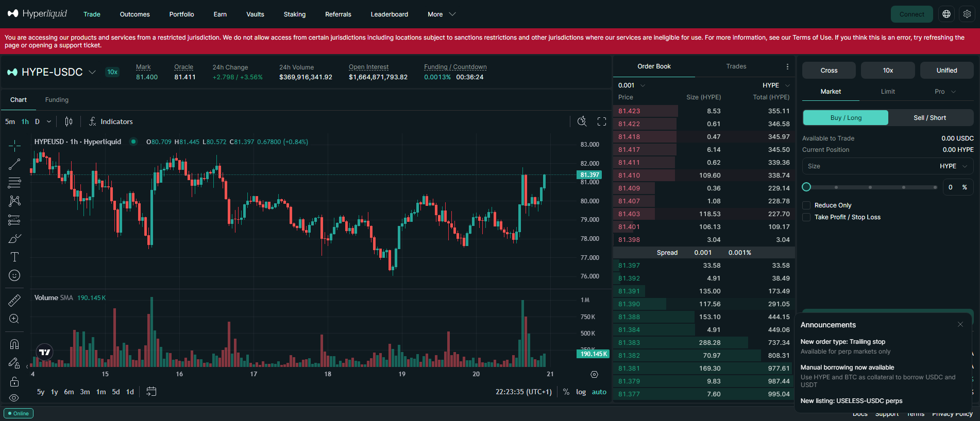980x421 pixels.
Task: Select the Sell / Short side
Action: pyautogui.click(x=930, y=118)
